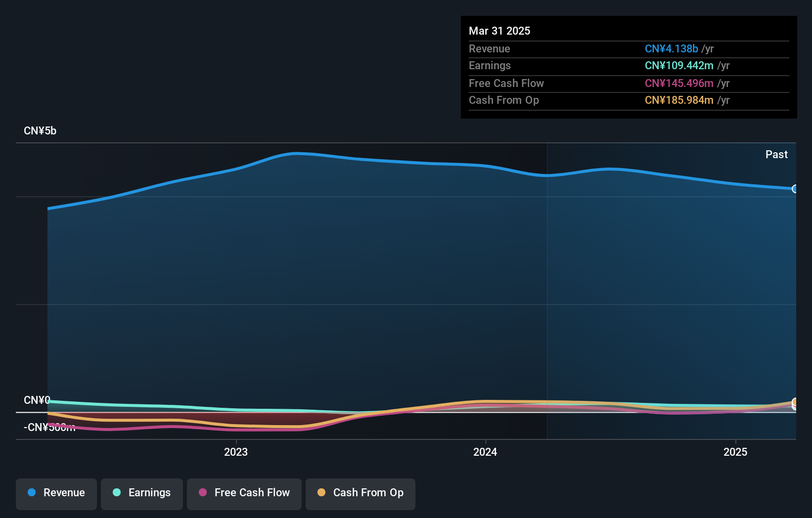Screen dimensions: 812x518
Task: Click the Mar 31 2025 tooltip date
Action: tap(499, 31)
